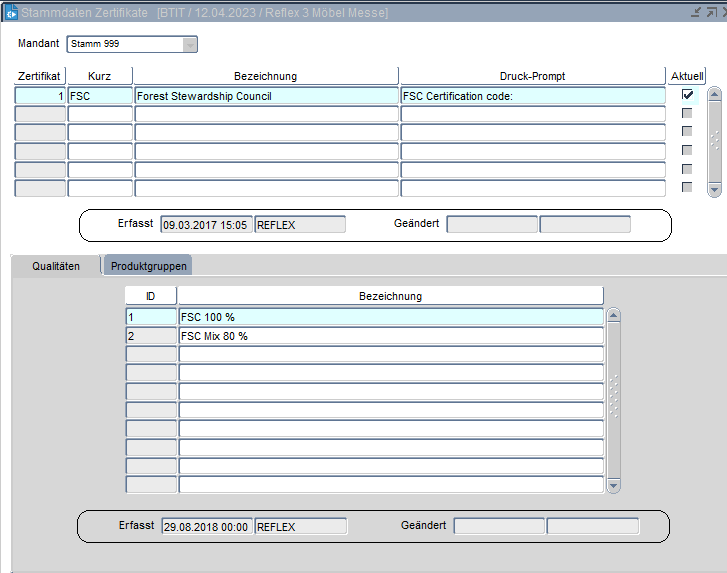
Task: Click the certificate list scroll-up arrow
Action: [x=714, y=94]
